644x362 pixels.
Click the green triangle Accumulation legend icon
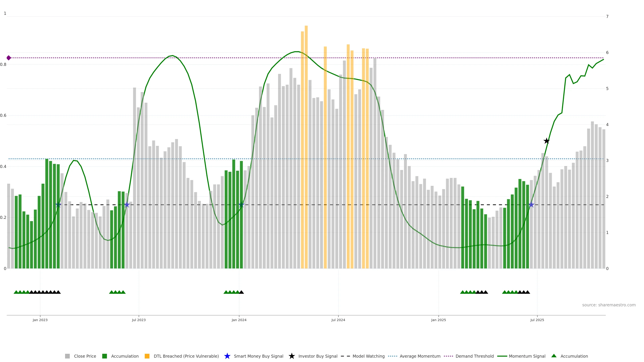pyautogui.click(x=554, y=356)
